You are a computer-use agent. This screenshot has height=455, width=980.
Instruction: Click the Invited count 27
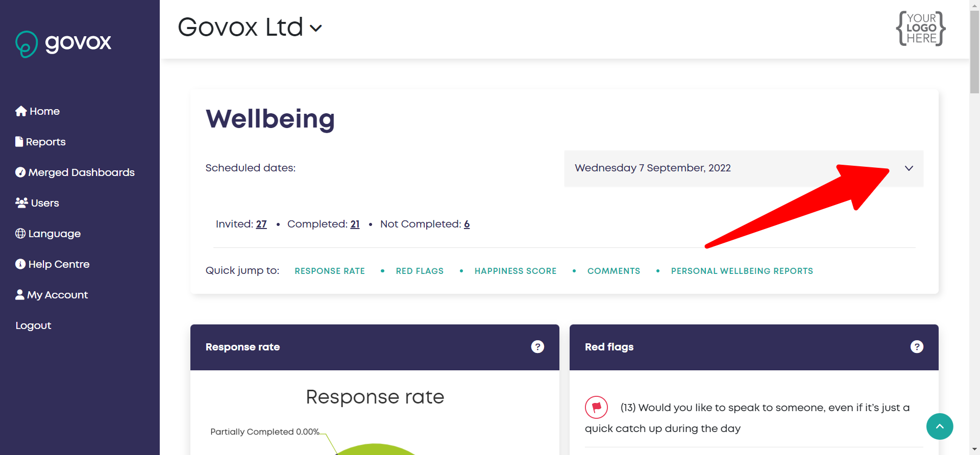click(261, 224)
